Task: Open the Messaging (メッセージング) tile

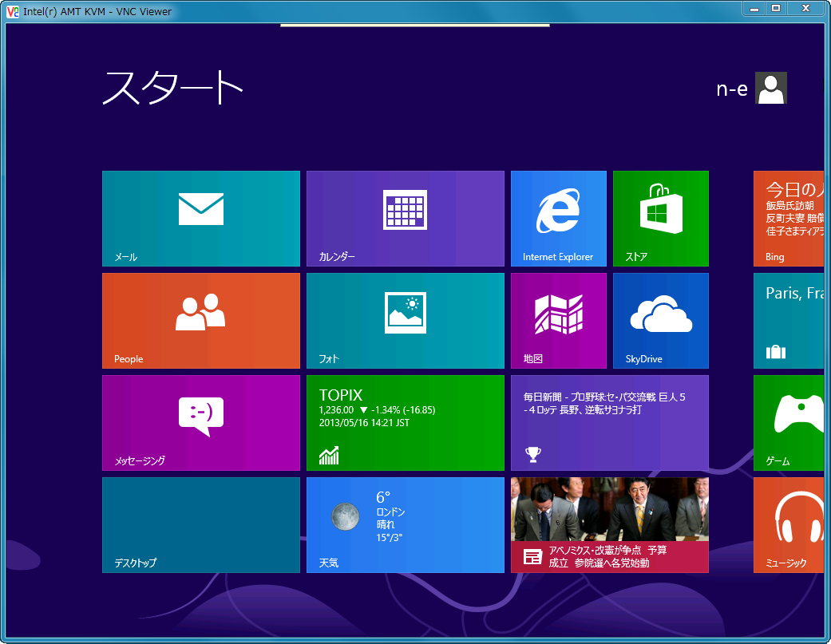Action: point(201,423)
